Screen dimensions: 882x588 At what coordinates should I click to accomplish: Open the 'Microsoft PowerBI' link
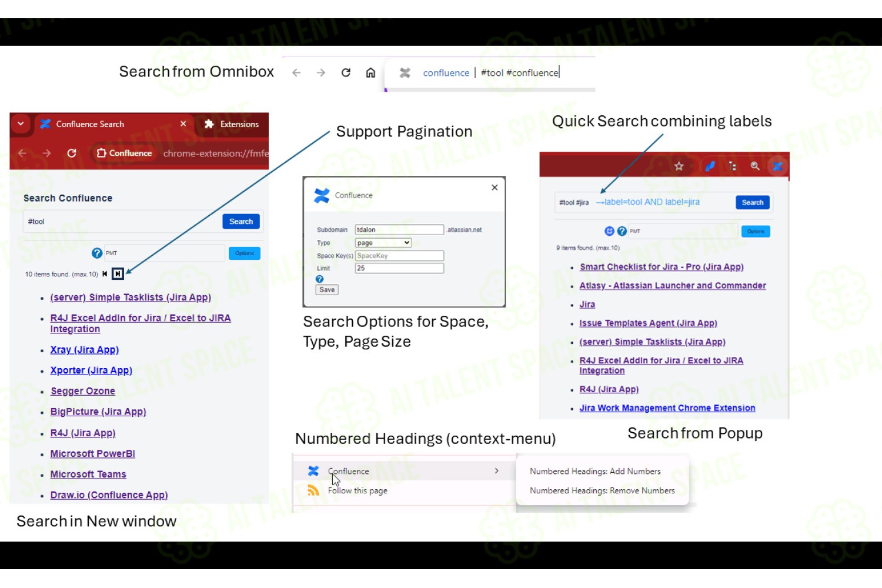coord(93,454)
